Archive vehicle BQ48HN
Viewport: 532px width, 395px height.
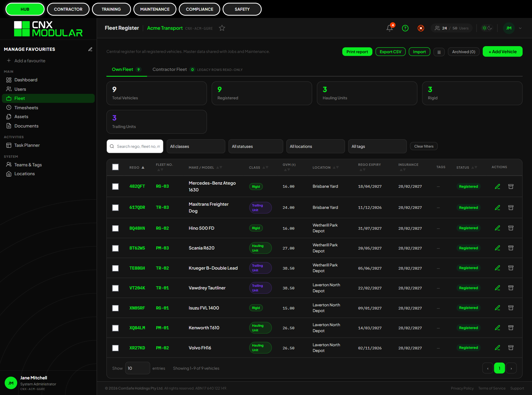coord(511,228)
